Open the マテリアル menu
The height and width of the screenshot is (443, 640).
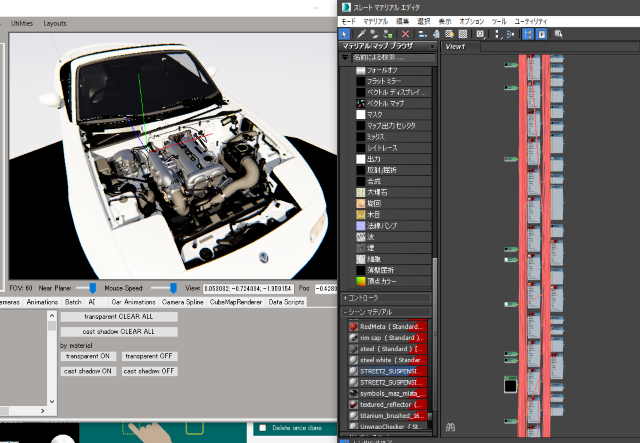pos(375,20)
